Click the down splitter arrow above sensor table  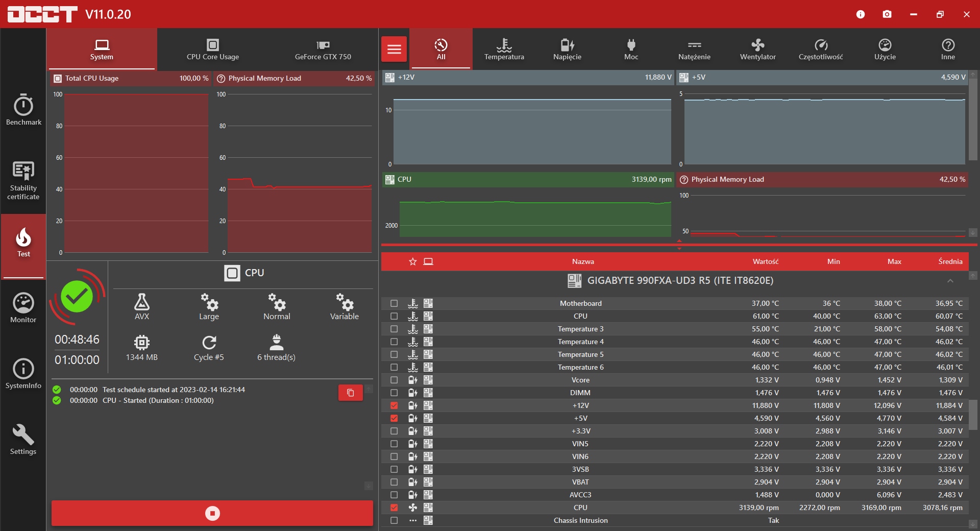click(679, 249)
